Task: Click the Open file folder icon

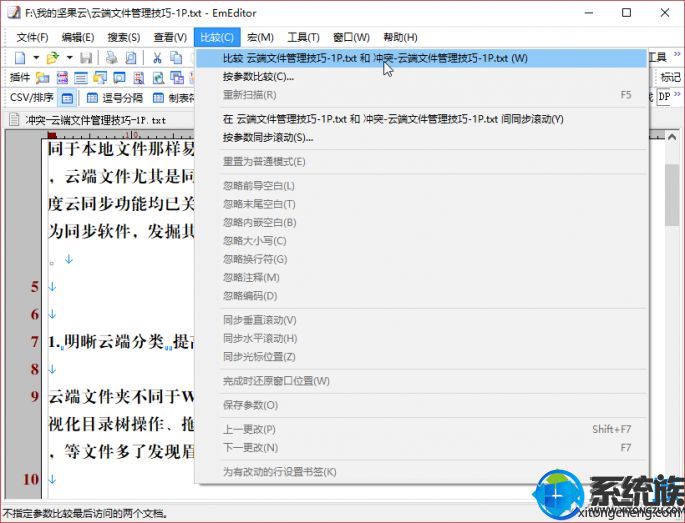Action: click(x=53, y=58)
